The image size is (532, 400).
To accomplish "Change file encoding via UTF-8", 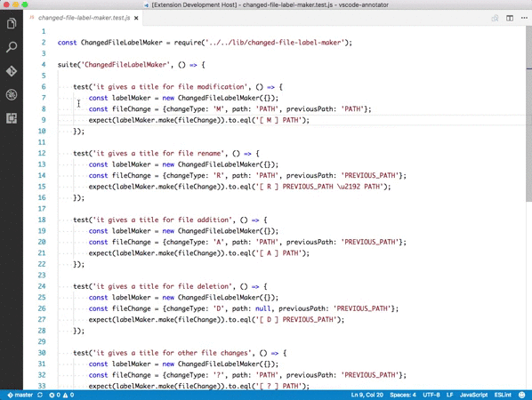I will click(431, 395).
